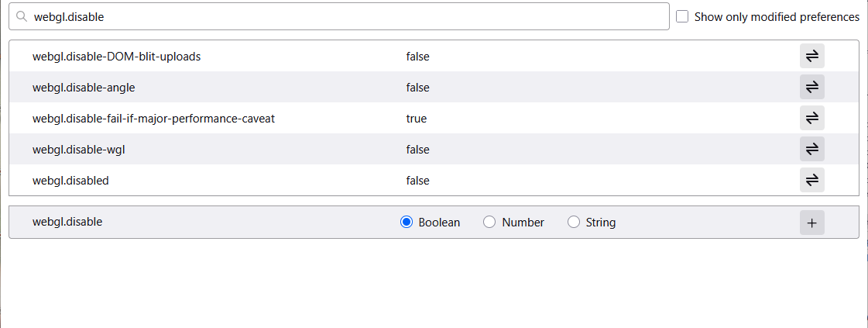The height and width of the screenshot is (328, 868).
Task: Click the webgl.disable-fail-if-major-performance-caveat name
Action: coord(153,119)
